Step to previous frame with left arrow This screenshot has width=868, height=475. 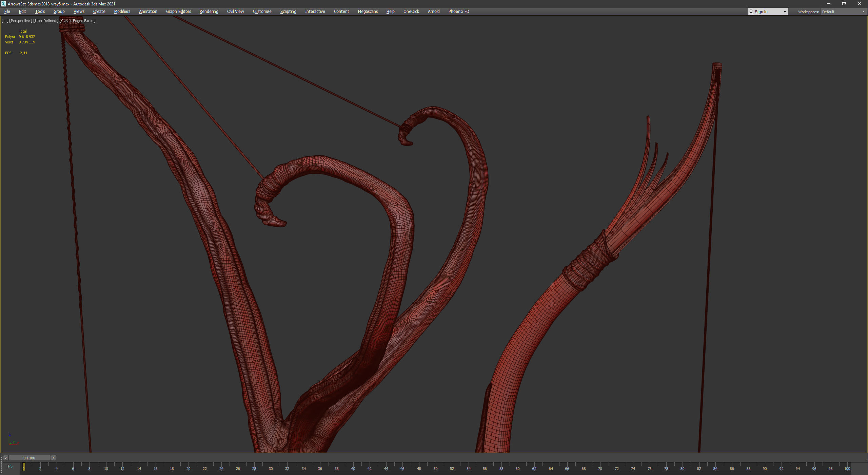coord(5,458)
